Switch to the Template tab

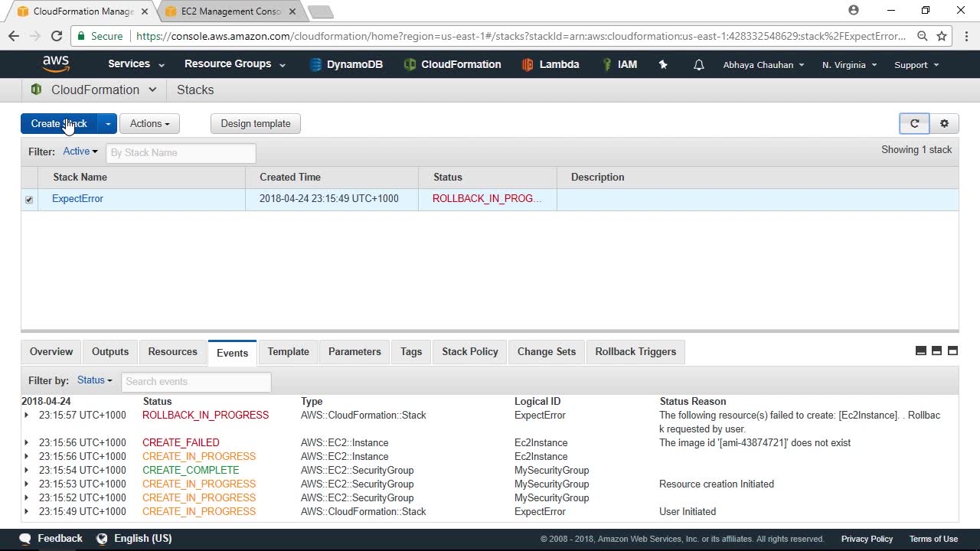pyautogui.click(x=289, y=352)
